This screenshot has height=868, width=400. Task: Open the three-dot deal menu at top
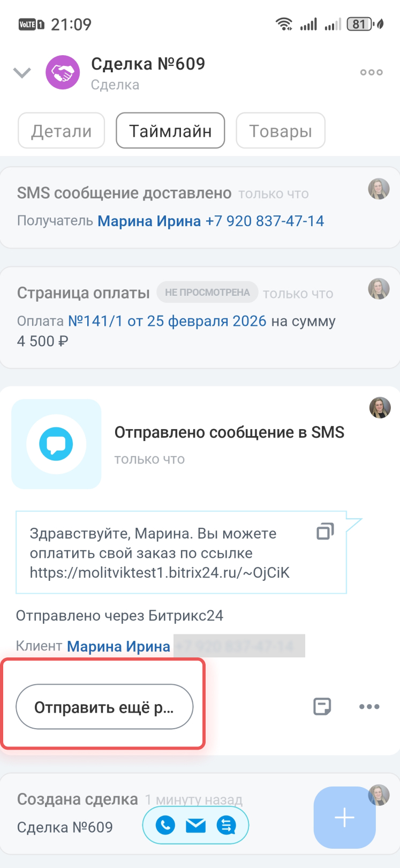point(371,72)
